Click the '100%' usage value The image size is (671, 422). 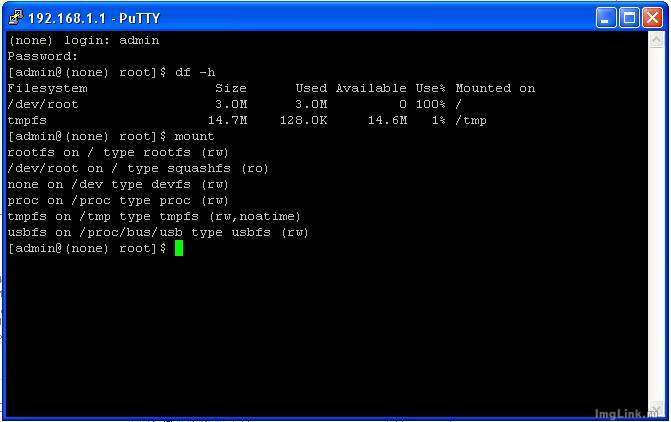coord(431,104)
